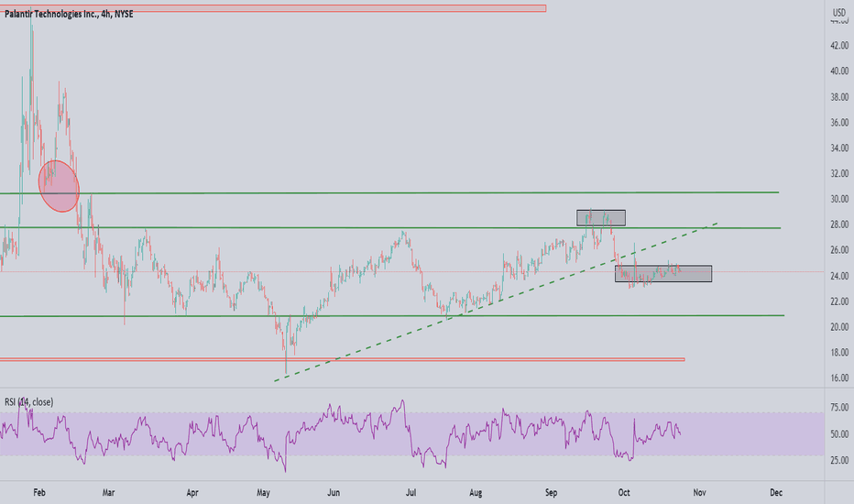
Task: Click the 22.00 price axis label
Action: coord(839,301)
